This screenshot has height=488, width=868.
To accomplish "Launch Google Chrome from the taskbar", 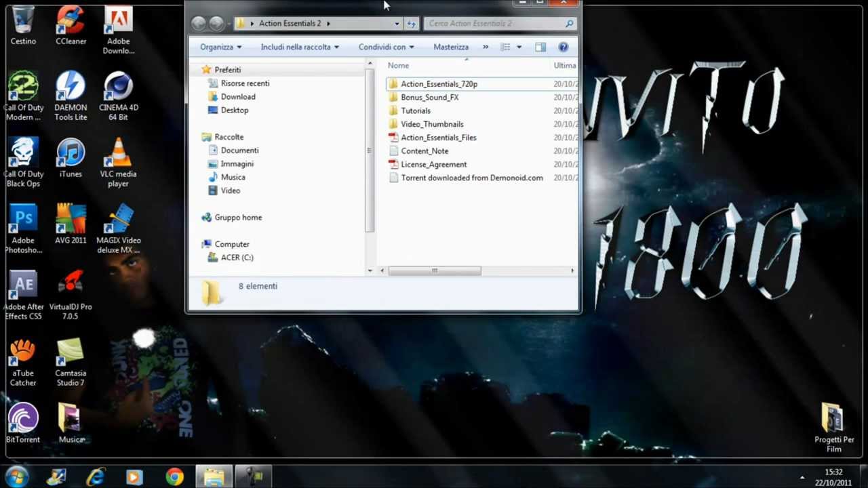I will (x=174, y=477).
